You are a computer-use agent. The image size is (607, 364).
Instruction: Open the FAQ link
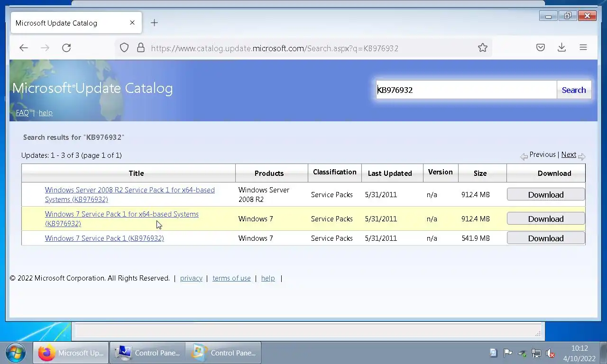tap(22, 113)
